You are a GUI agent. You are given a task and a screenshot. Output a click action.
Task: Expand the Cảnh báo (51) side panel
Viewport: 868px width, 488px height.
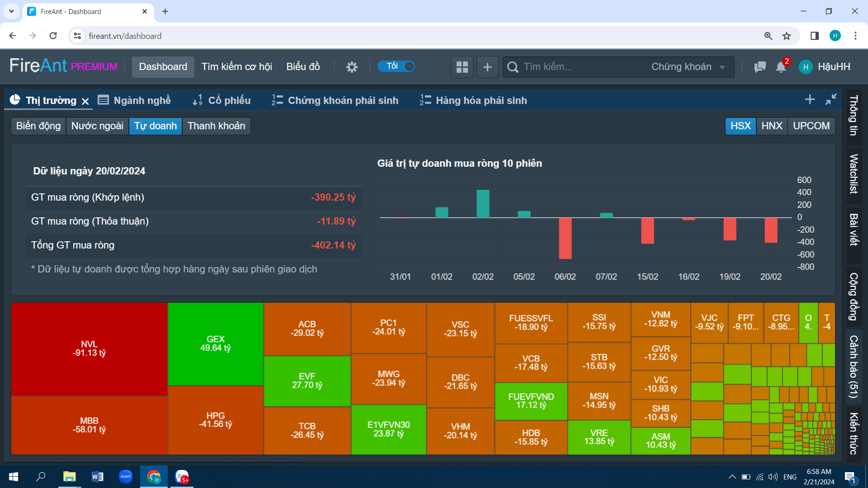pos(854,366)
